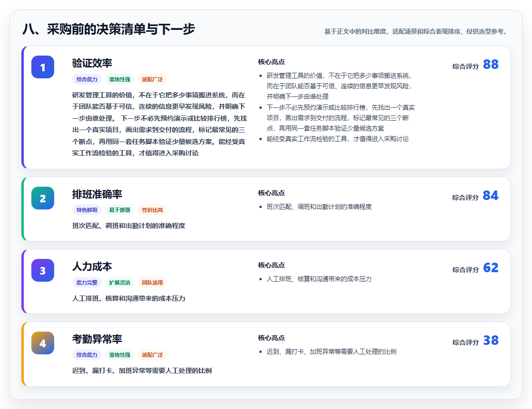Select the 人力成本 card title
The image size is (532, 409).
click(x=92, y=266)
